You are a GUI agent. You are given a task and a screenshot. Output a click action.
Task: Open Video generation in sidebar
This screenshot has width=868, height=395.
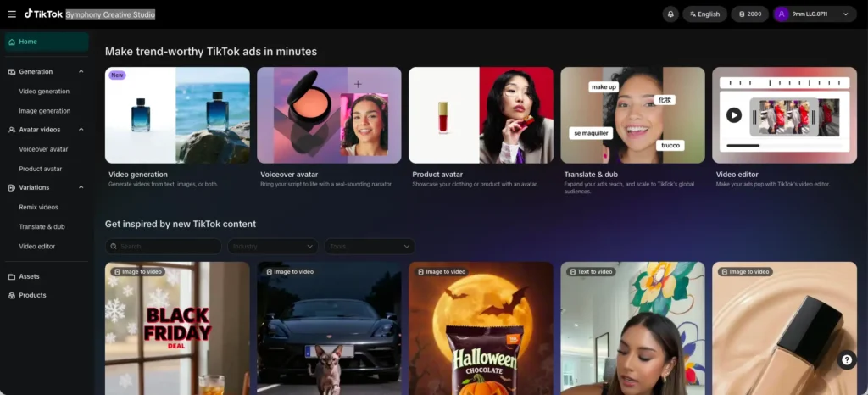(x=44, y=92)
